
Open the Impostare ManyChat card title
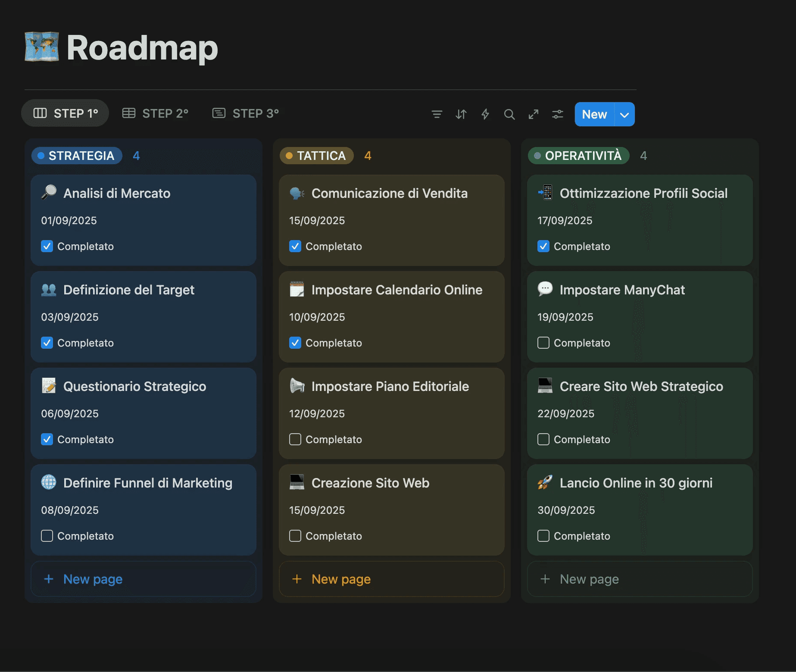[622, 290]
